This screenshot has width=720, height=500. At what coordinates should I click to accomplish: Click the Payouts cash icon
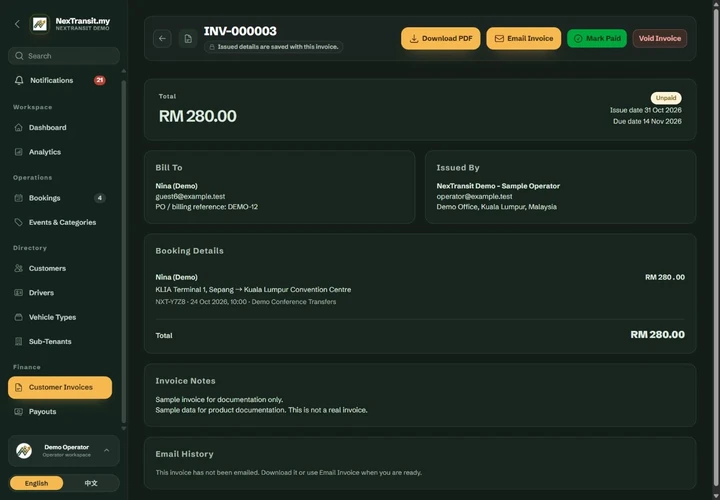click(18, 412)
